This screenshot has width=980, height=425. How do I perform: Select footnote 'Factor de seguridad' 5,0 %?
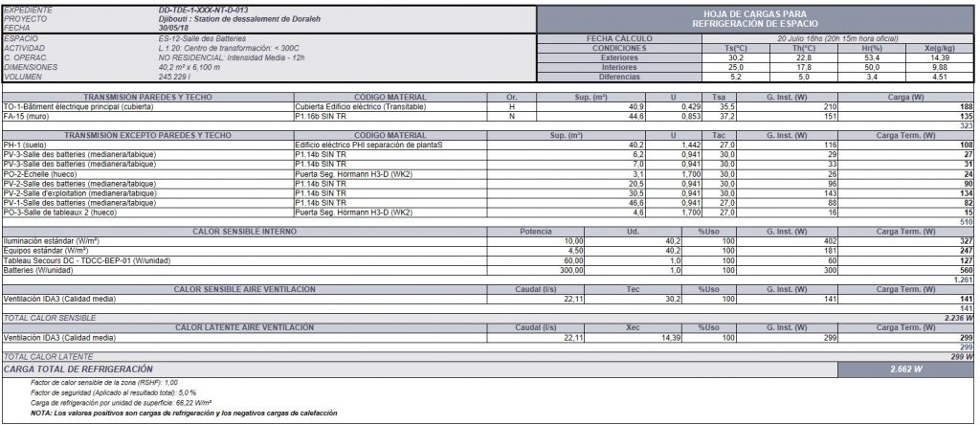pyautogui.click(x=113, y=391)
